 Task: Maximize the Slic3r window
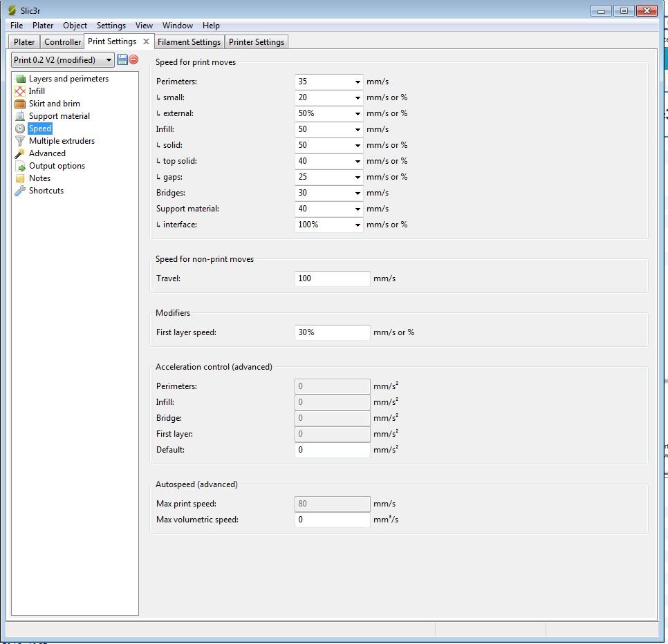pos(624,10)
